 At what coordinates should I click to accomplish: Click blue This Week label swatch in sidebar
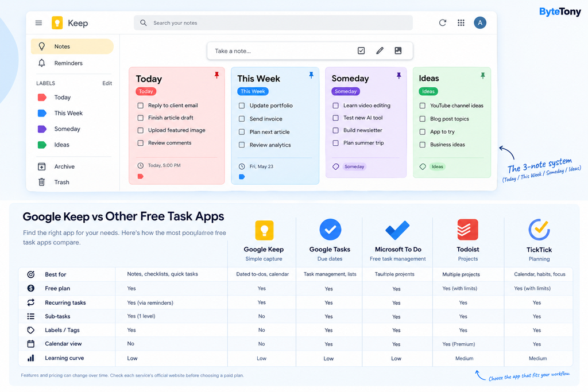tap(42, 113)
